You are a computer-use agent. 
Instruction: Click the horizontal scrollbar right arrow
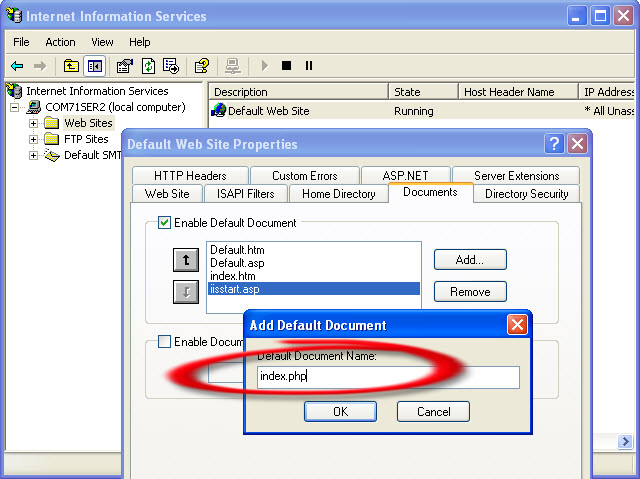625,441
